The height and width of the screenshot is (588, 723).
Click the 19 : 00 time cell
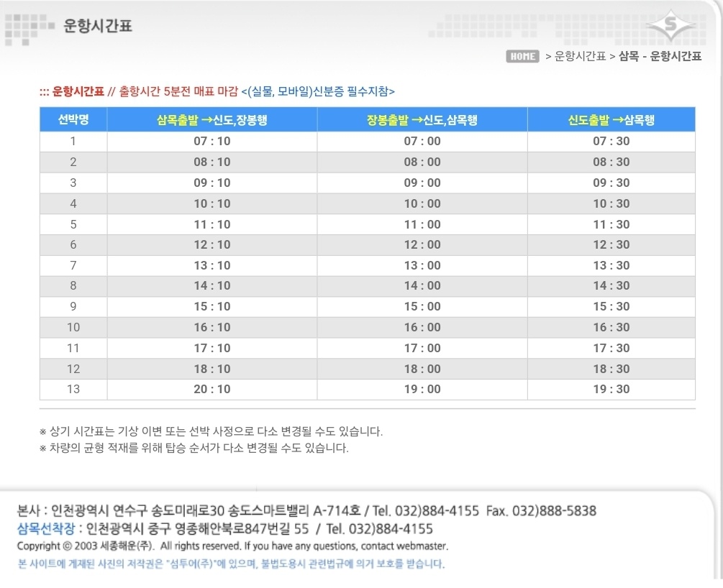click(422, 390)
